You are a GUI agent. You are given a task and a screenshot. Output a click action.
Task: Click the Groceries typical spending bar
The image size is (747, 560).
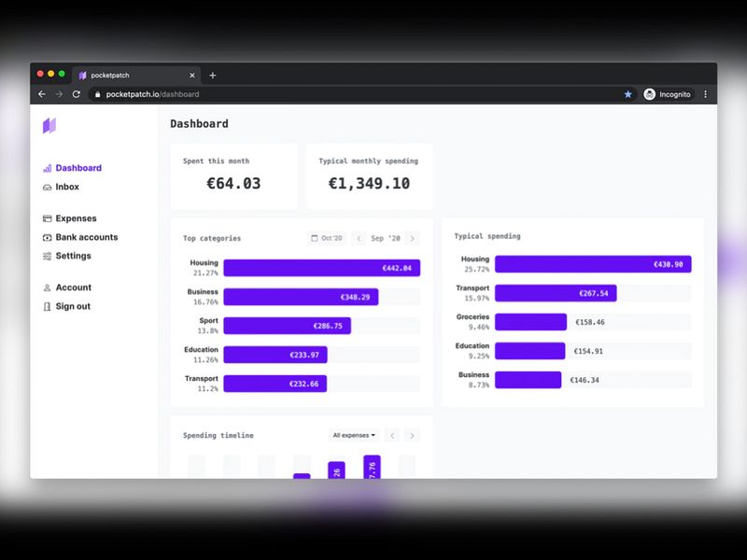point(530,322)
